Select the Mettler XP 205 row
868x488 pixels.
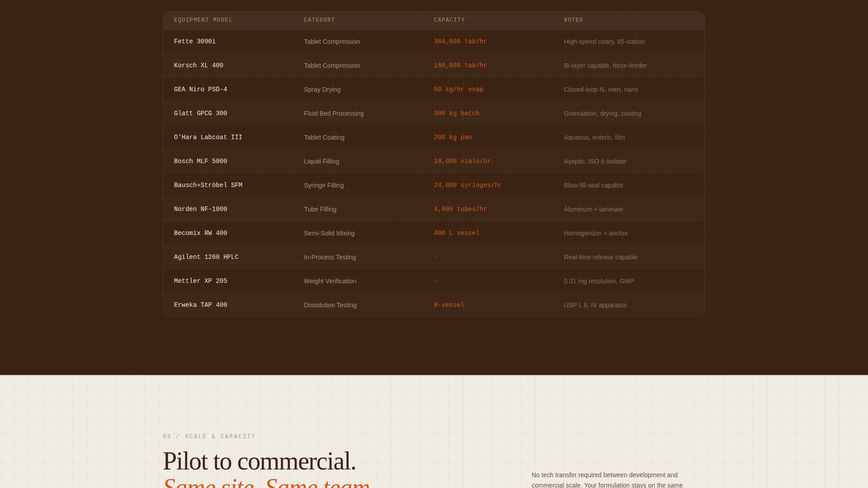pos(200,281)
